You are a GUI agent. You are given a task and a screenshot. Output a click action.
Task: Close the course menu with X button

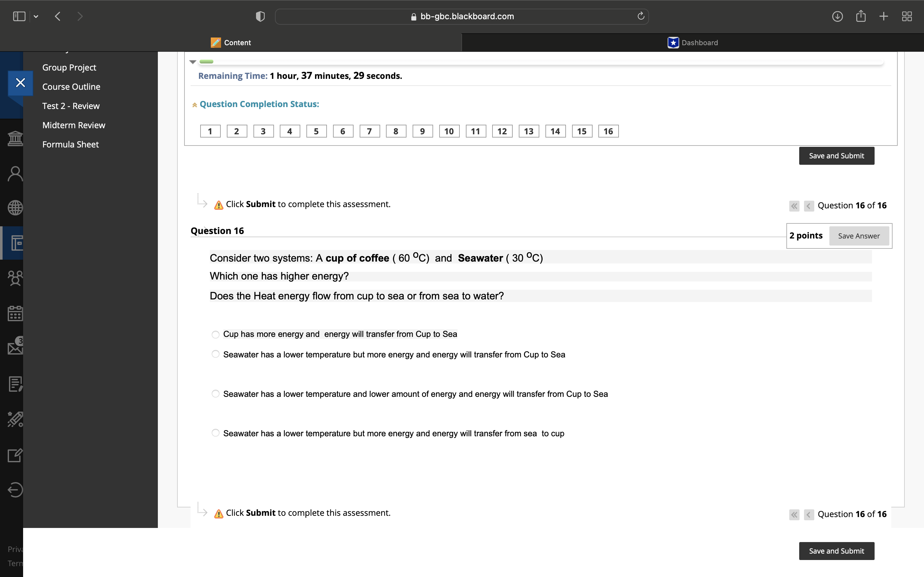pos(21,82)
